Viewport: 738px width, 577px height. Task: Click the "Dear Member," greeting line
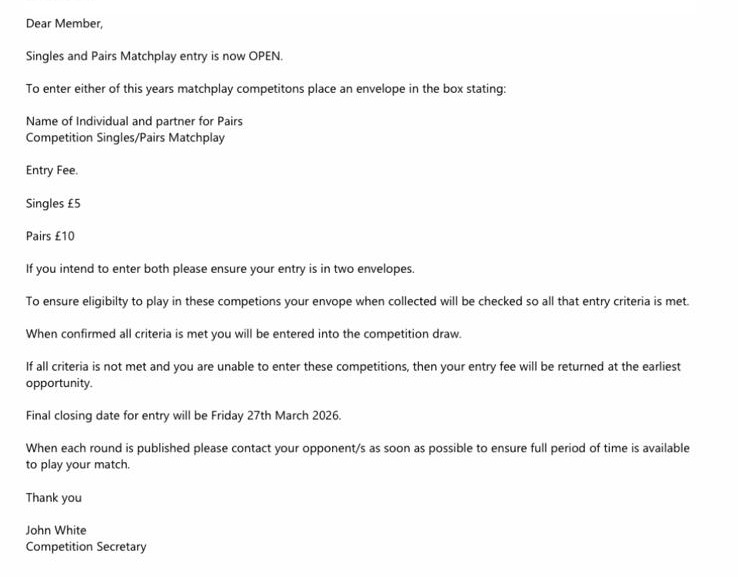coord(64,23)
